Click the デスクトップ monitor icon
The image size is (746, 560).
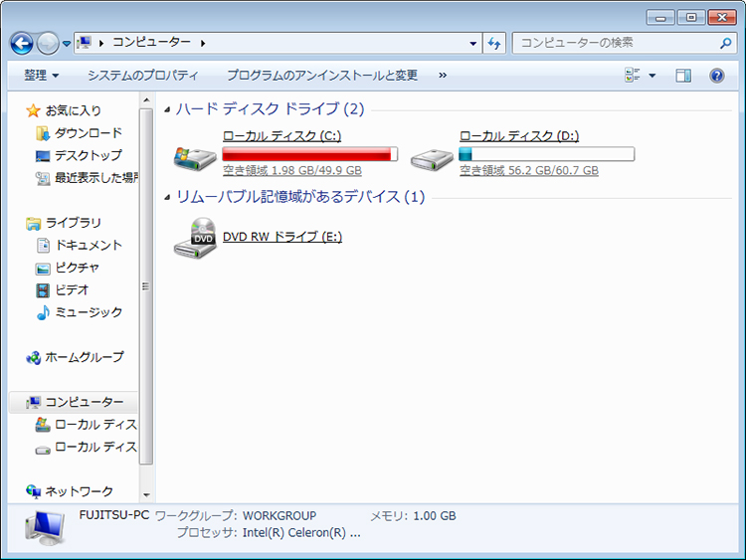pyautogui.click(x=43, y=155)
